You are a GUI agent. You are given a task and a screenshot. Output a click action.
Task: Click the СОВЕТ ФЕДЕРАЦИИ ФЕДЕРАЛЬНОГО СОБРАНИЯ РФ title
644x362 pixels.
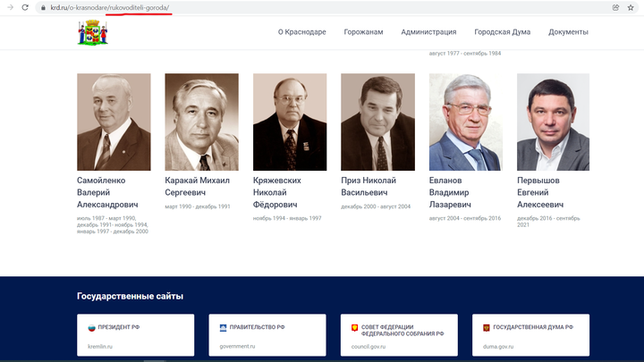(x=402, y=331)
